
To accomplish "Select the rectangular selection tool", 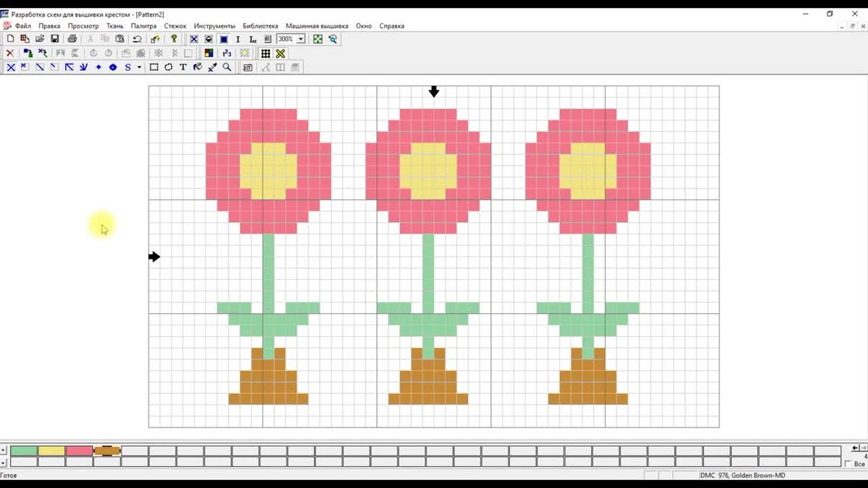I will click(x=154, y=67).
